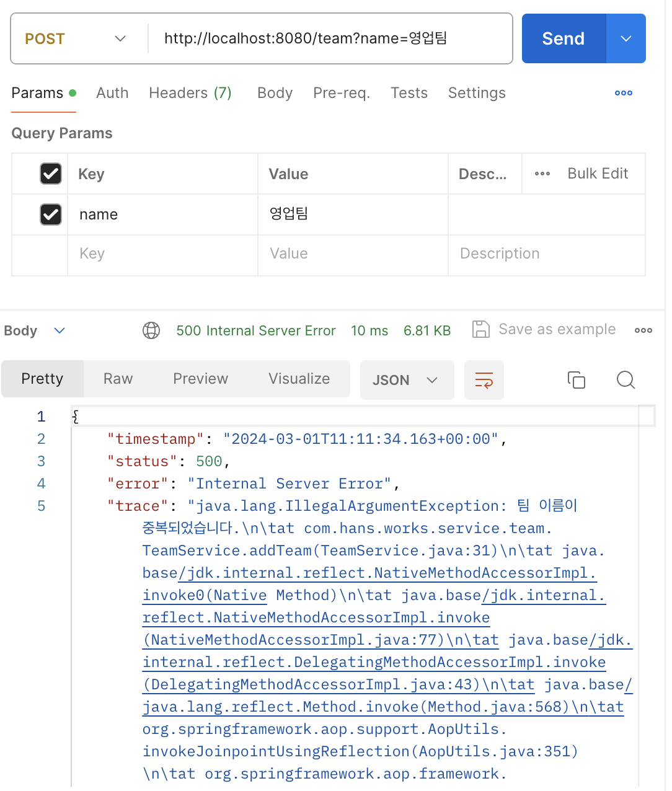Click the name key cell
The image size is (672, 791).
coord(162,214)
